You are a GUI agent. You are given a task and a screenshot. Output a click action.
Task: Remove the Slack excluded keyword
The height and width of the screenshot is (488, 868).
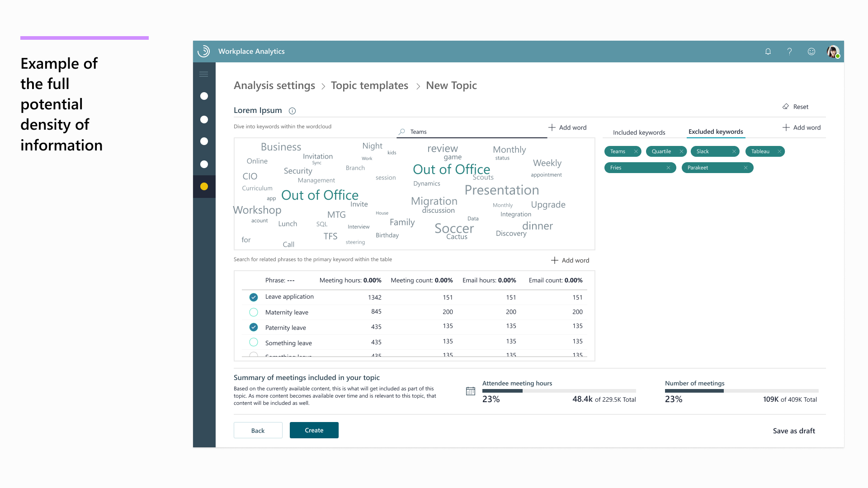click(x=734, y=151)
